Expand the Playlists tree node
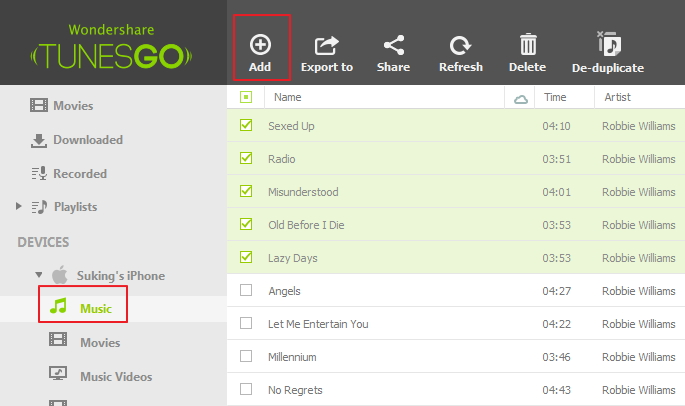This screenshot has width=685, height=406. tap(18, 207)
